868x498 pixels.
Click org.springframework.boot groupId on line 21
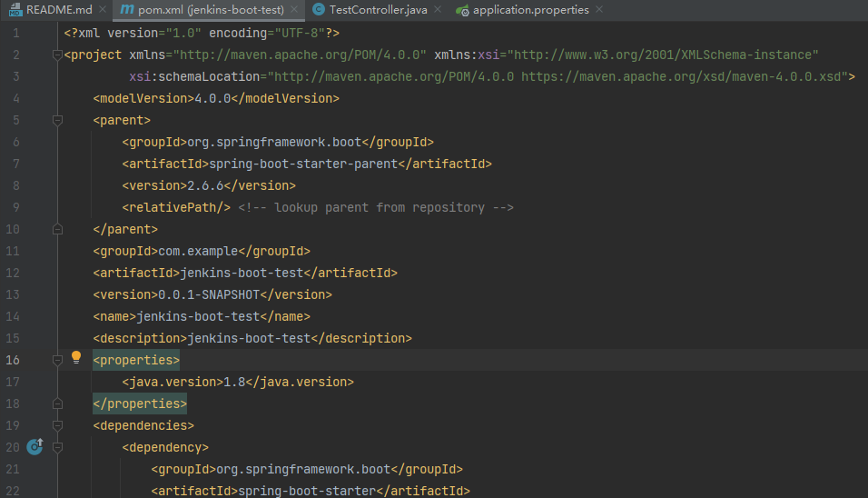click(303, 469)
